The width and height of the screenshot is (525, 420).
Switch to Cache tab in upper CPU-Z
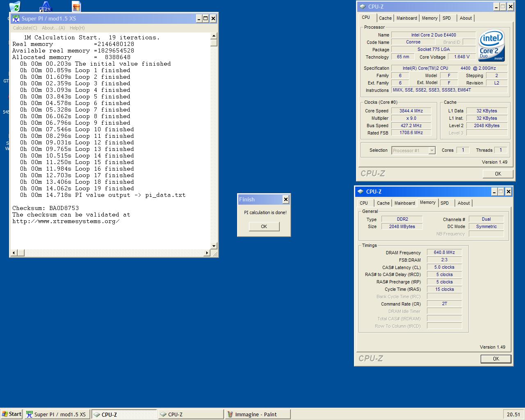(x=385, y=18)
